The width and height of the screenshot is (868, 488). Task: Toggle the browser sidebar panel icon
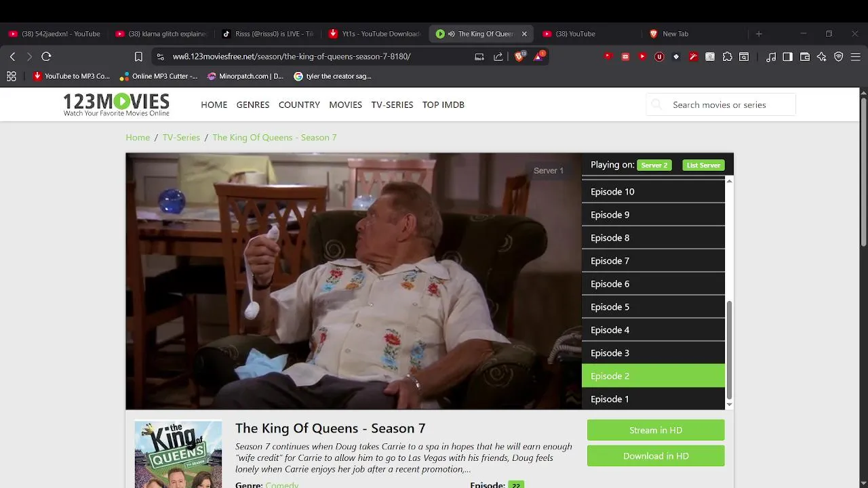[x=787, y=57]
